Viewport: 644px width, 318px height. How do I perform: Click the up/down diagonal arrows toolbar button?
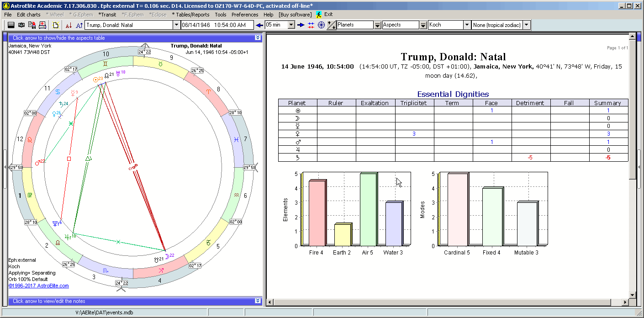click(x=332, y=25)
